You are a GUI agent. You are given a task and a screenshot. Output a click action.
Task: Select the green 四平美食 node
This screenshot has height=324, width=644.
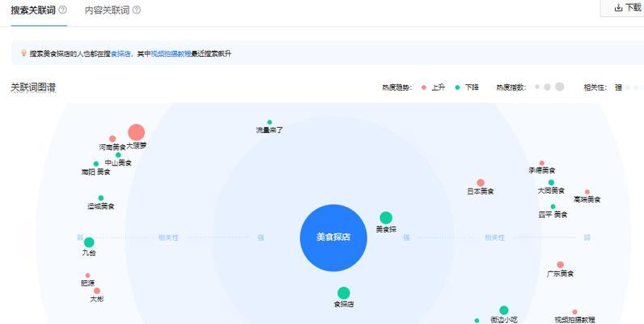click(x=553, y=207)
